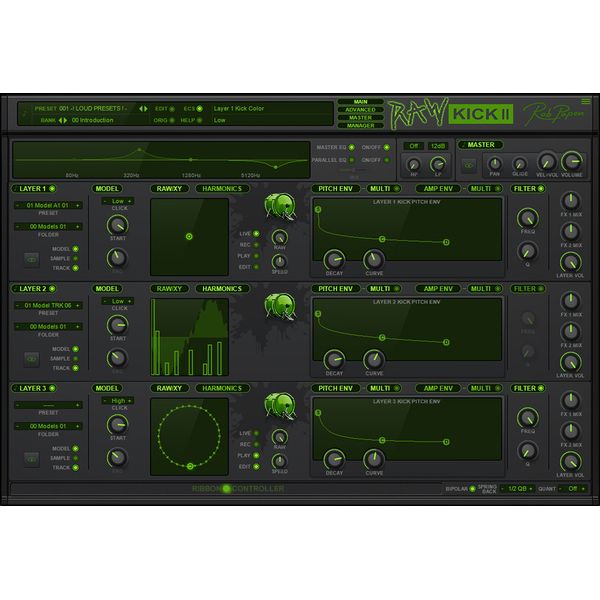Open Layer 3 Click dropdown set to High
Screen dimensions: 600x600
[x=118, y=401]
